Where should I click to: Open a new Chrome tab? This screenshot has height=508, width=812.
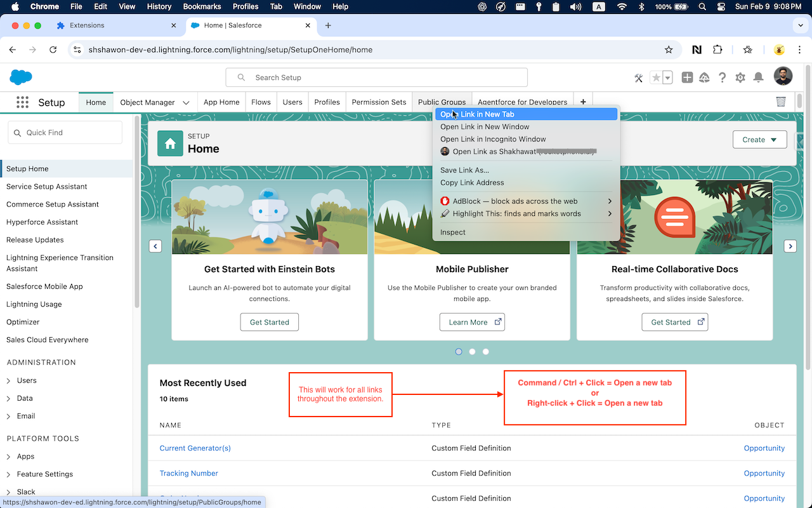point(328,25)
